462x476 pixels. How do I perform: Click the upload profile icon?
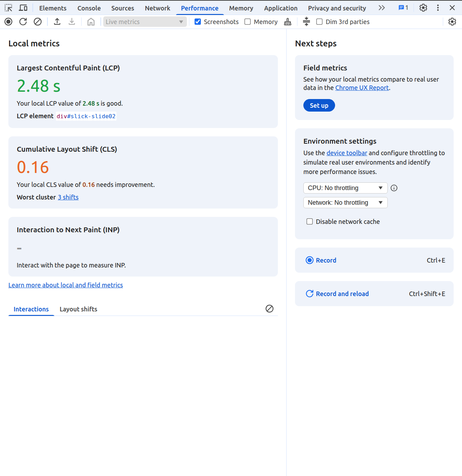pos(57,22)
